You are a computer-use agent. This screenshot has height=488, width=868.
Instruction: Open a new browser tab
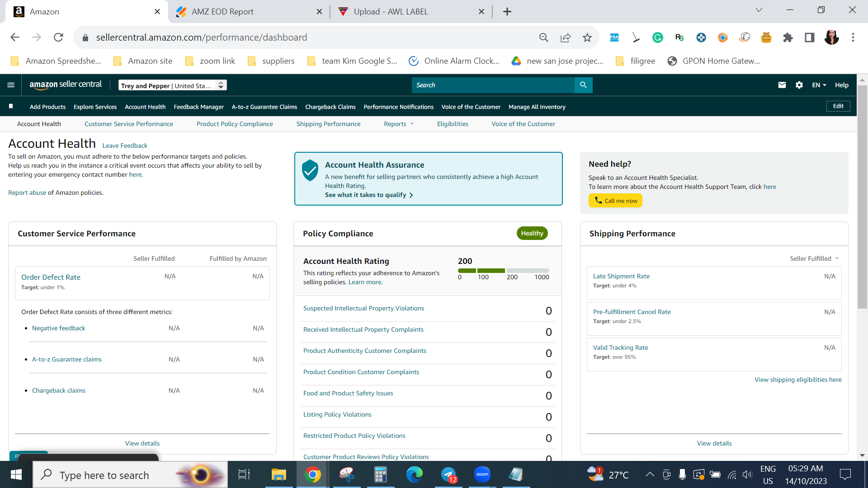(507, 12)
